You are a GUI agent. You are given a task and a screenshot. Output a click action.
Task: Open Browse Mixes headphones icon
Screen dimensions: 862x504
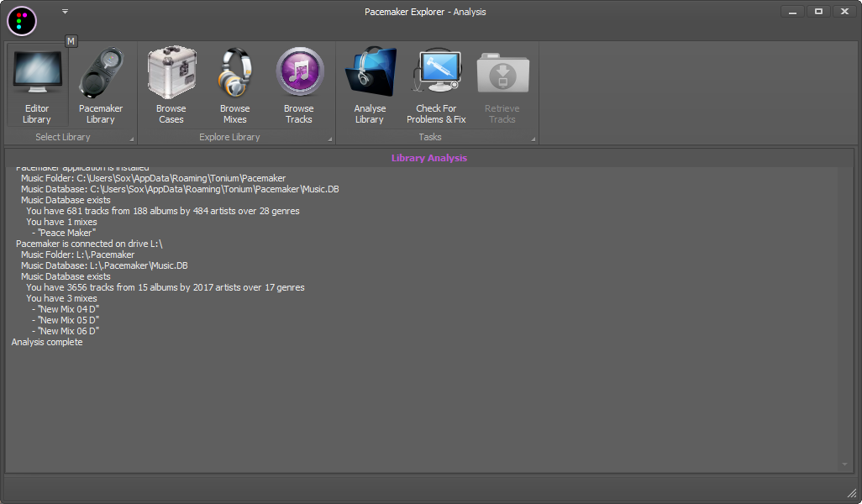[x=234, y=72]
